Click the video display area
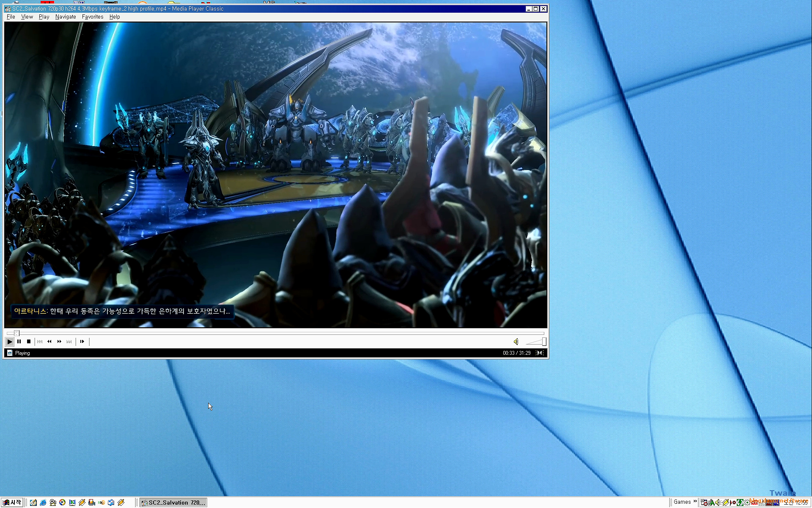This screenshot has width=812, height=508. tap(276, 175)
